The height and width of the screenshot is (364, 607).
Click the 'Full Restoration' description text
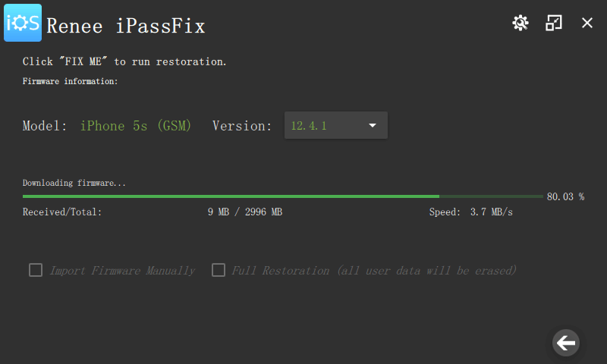(374, 271)
